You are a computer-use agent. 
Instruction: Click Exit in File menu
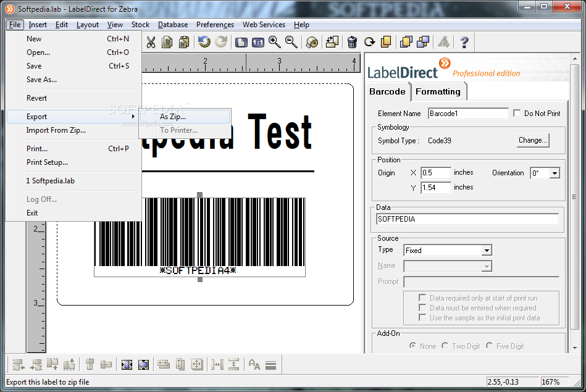(x=74, y=213)
